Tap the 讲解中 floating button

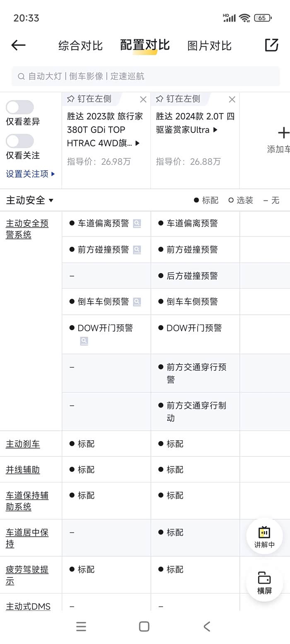coord(264,536)
